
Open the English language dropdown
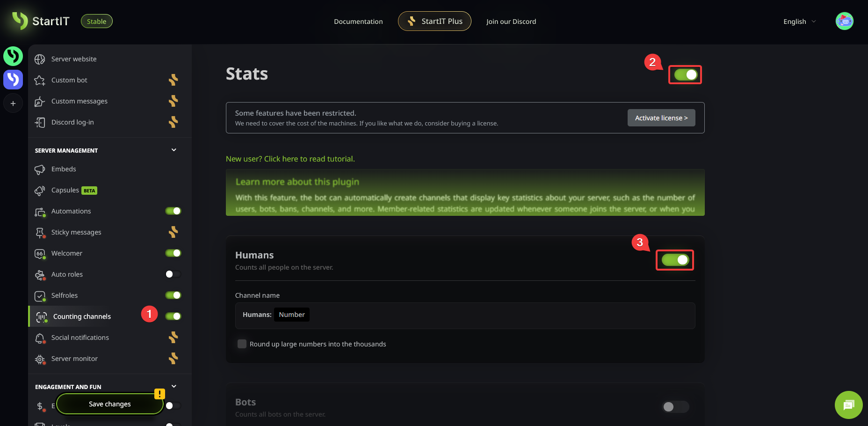[799, 22]
